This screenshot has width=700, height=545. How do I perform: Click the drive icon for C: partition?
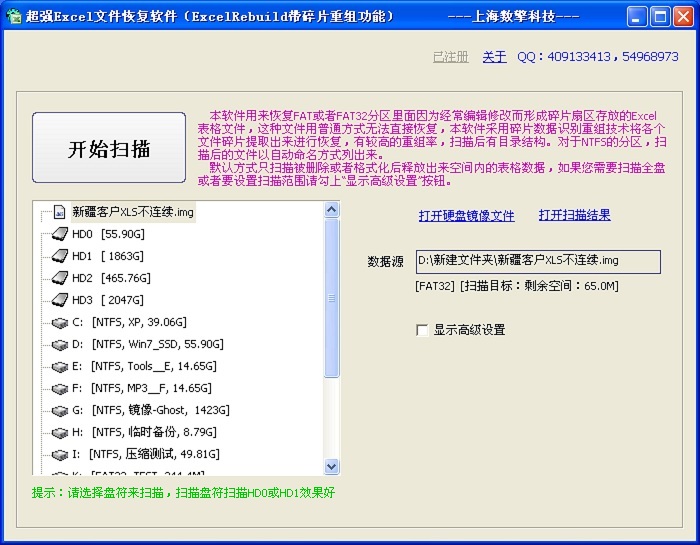59,322
